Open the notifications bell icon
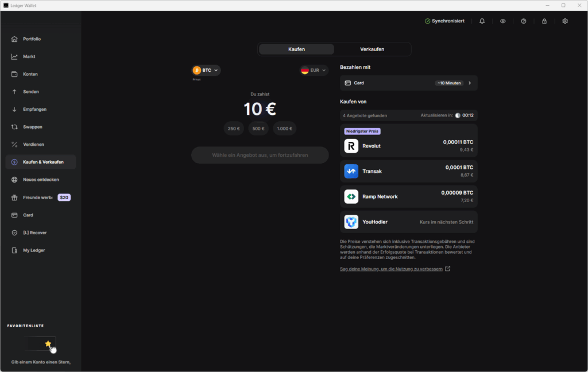588x372 pixels. [x=482, y=21]
